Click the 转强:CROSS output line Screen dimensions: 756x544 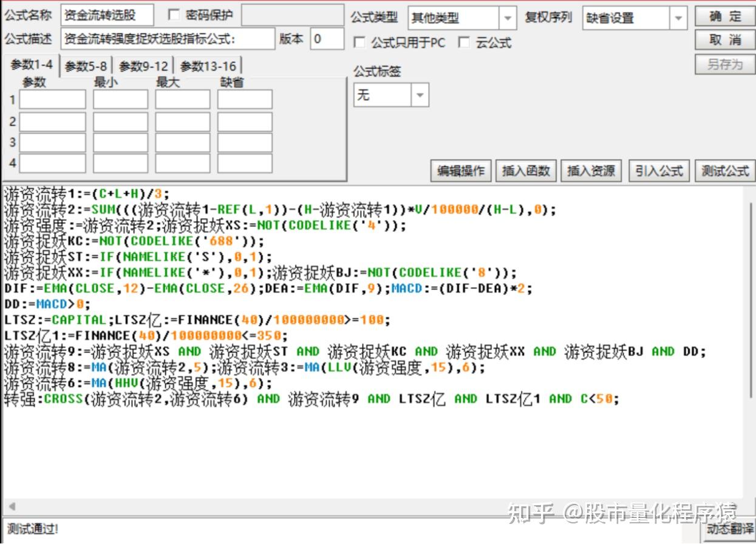click(312, 399)
